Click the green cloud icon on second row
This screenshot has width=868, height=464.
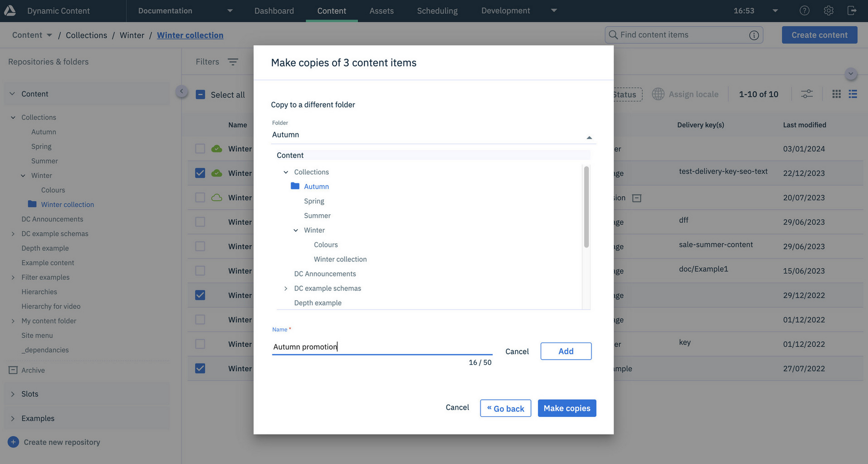(x=217, y=173)
